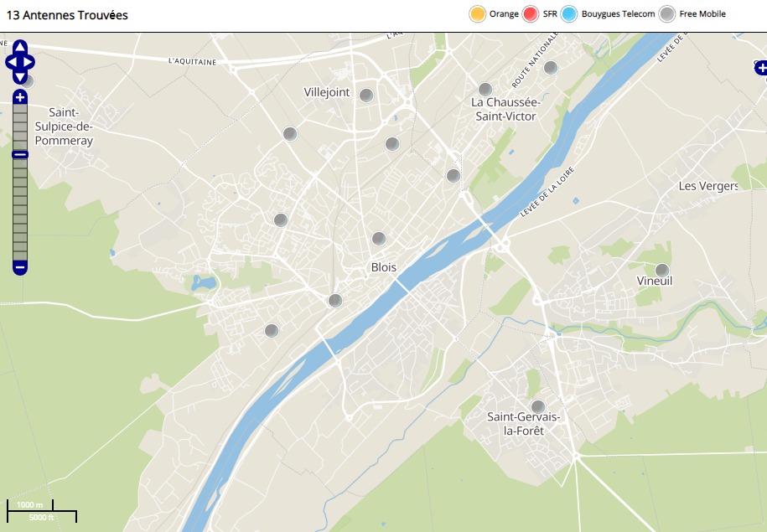
Task: Click the Saint-Sulpice-de-Pommeray label
Action: pos(64,127)
